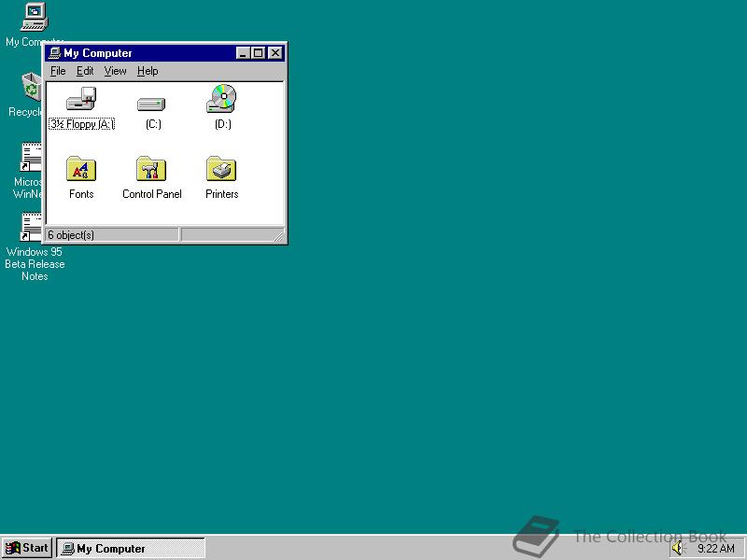Select the (C:) hard drive icon

151,104
